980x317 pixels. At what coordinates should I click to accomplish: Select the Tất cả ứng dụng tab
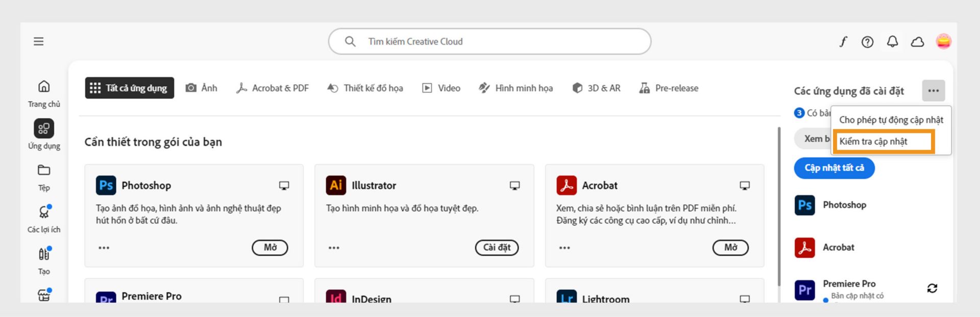[129, 88]
